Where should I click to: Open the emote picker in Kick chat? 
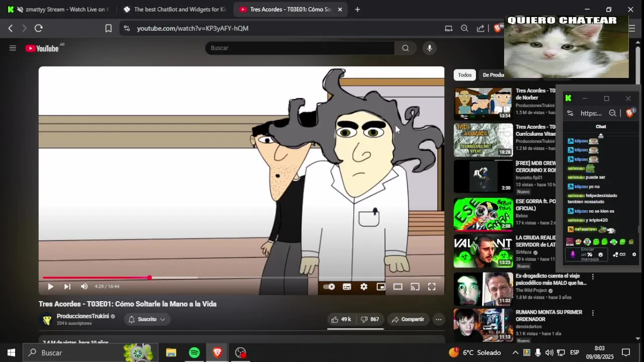(600, 254)
